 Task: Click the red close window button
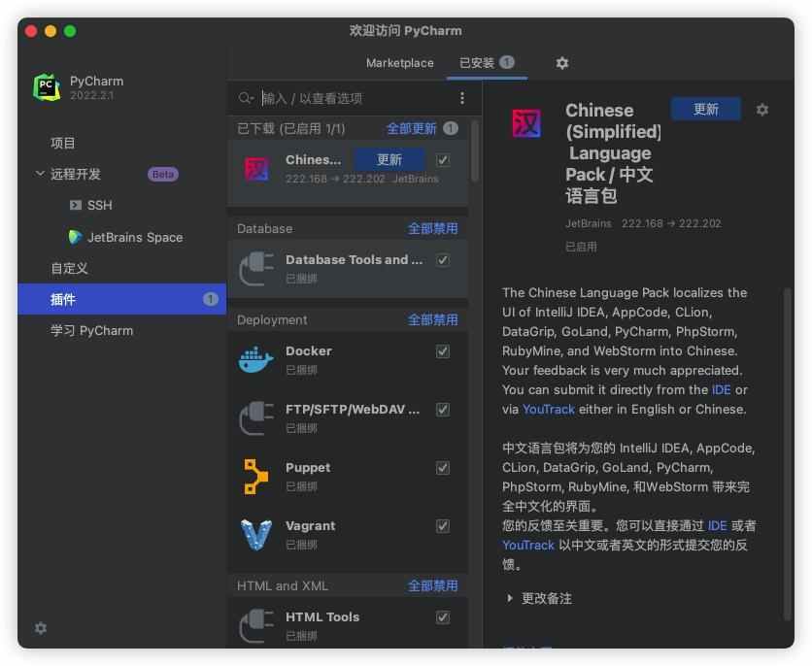(x=31, y=31)
